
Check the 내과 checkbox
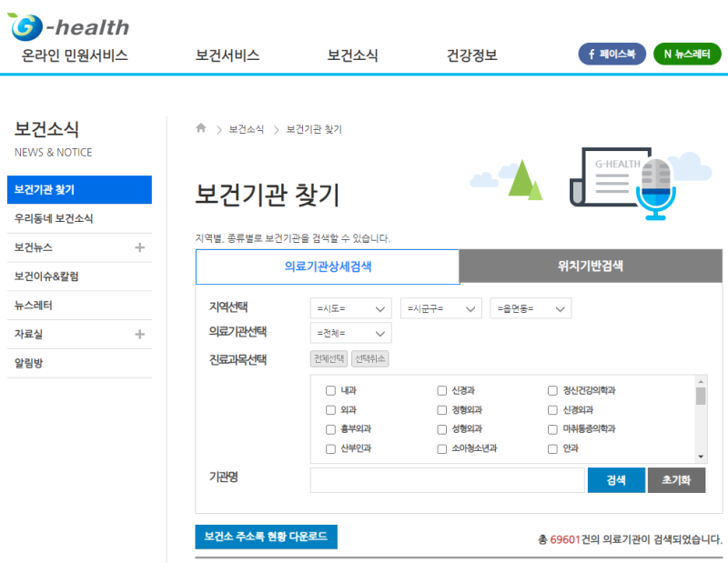point(330,391)
